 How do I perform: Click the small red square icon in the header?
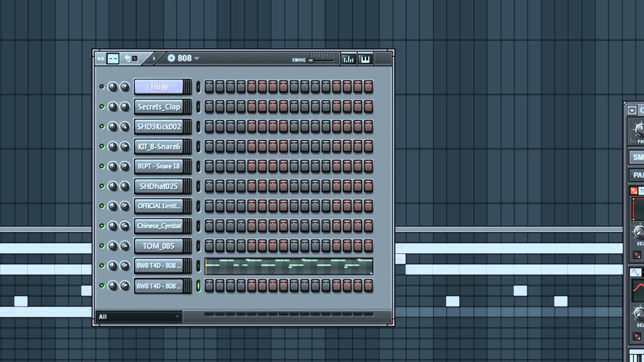tap(135, 59)
